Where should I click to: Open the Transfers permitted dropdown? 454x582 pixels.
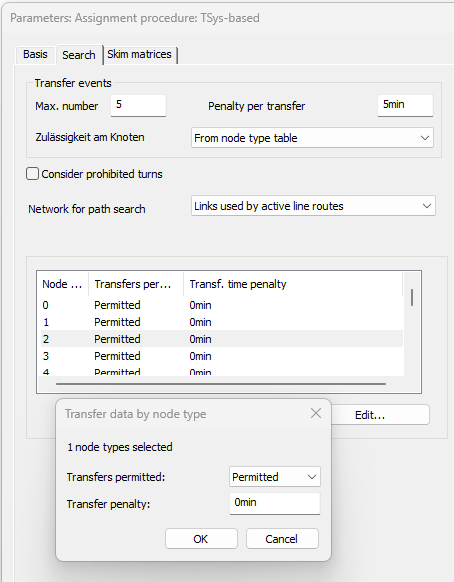coord(275,477)
